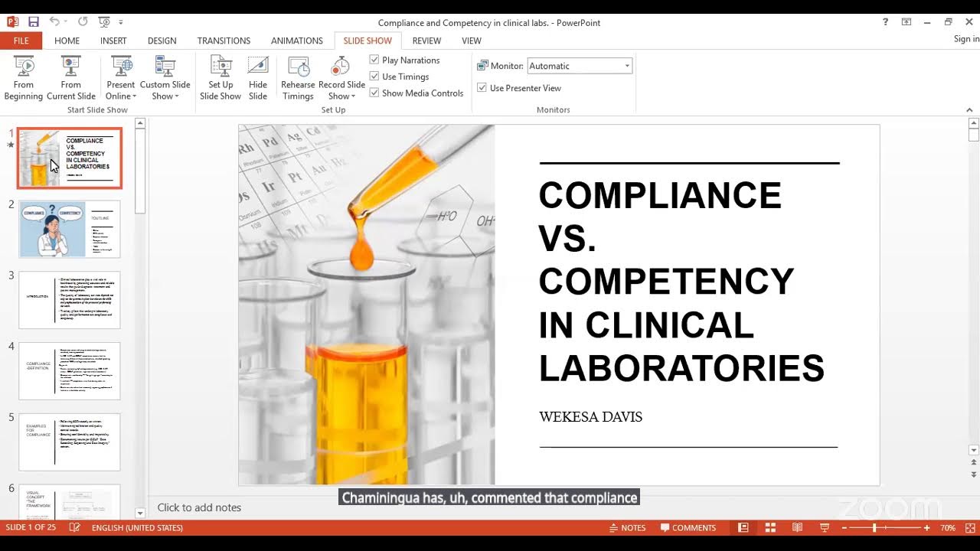Switch to the TRANSITIONS tab

224,41
